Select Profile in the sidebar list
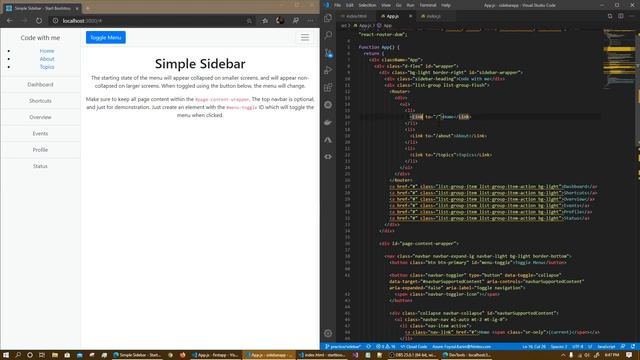The height and width of the screenshot is (360, 640). click(x=40, y=150)
